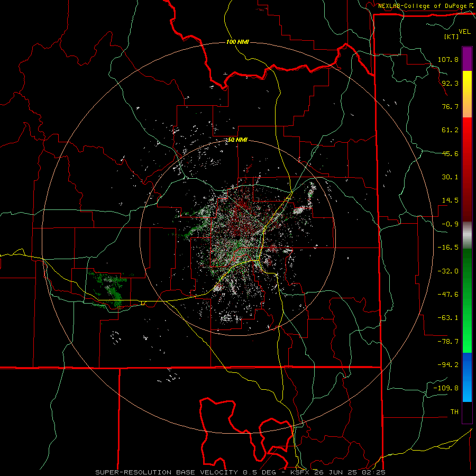Viewport: 476px width, 476px height.
Task: Select the -63.1 legend value
Action: pos(448,318)
